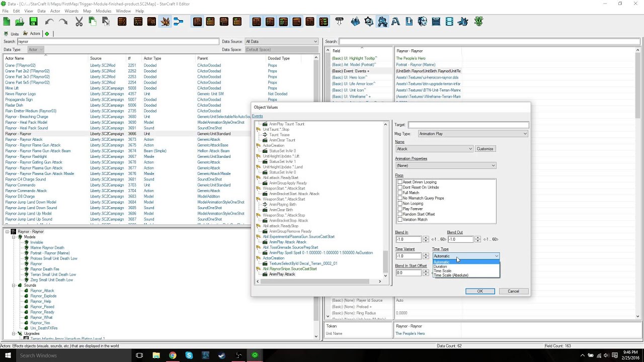
Task: Enable the Random Start Offset flag
Action: 400,214
